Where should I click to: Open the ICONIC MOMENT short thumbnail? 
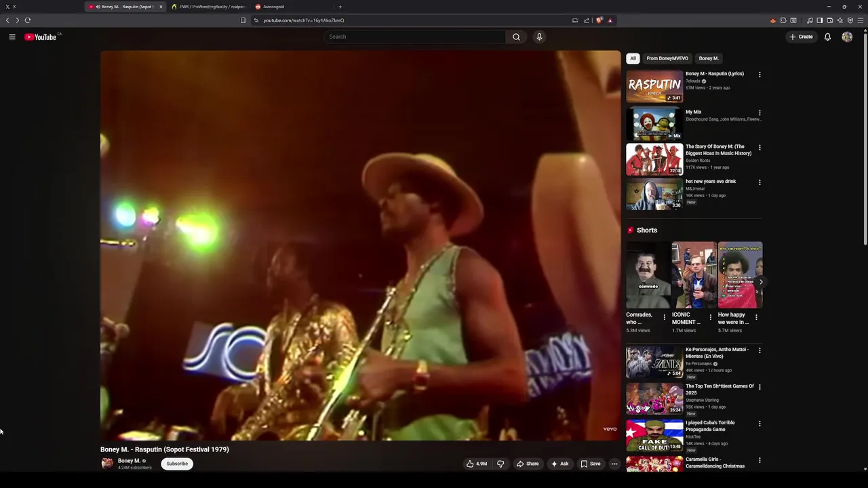point(694,275)
